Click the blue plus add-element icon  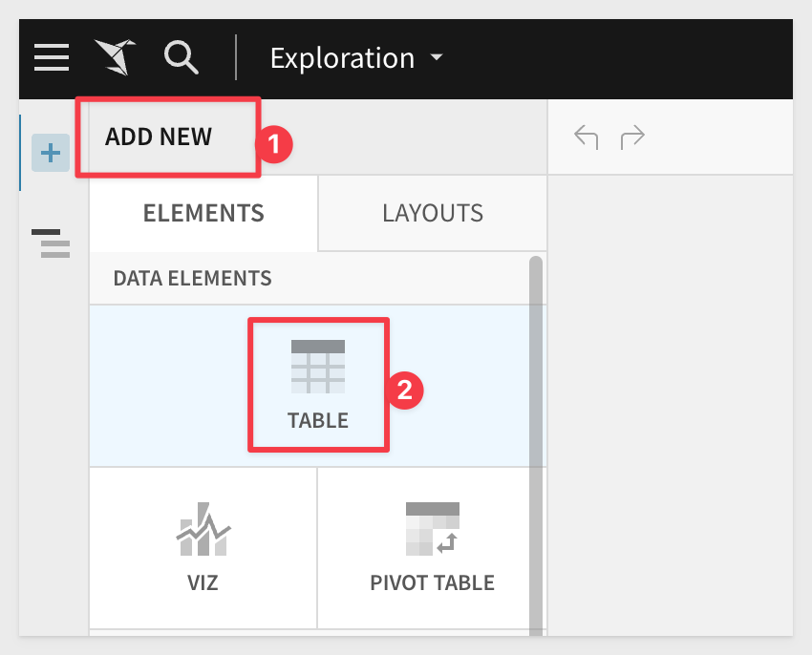(50, 152)
